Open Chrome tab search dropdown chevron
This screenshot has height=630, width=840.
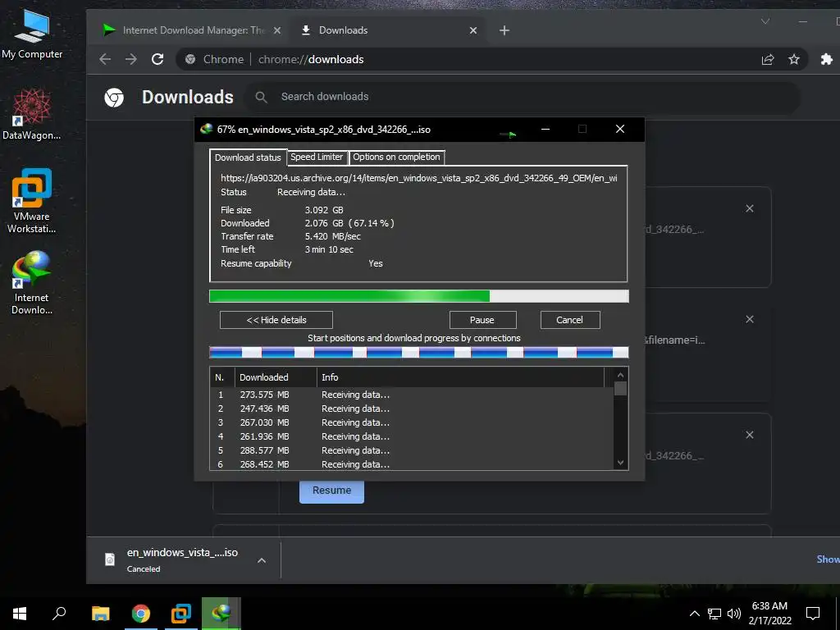click(765, 22)
